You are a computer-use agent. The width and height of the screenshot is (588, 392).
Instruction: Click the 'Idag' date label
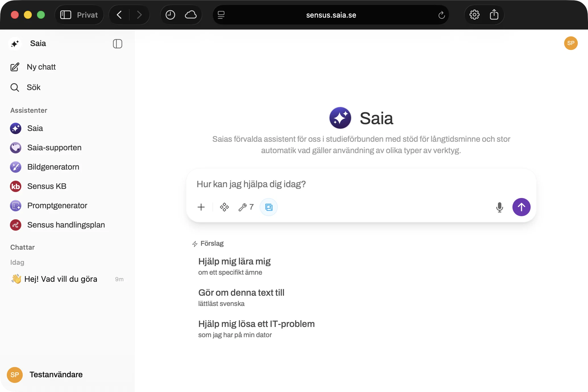click(17, 262)
